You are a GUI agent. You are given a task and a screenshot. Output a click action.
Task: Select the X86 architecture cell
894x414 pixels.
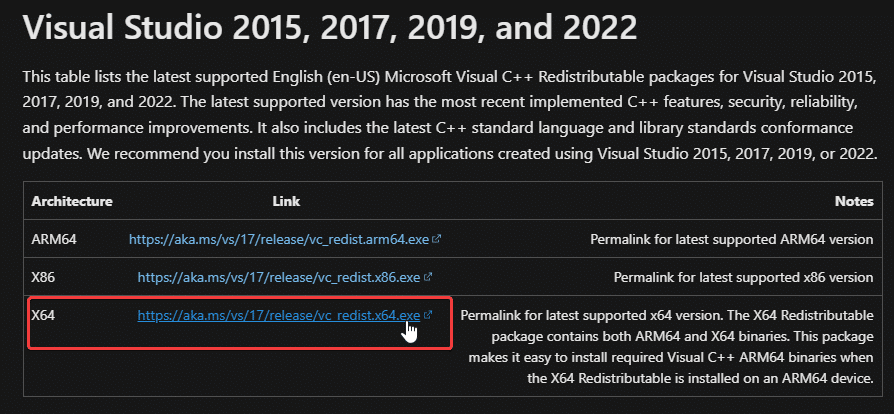point(47,277)
